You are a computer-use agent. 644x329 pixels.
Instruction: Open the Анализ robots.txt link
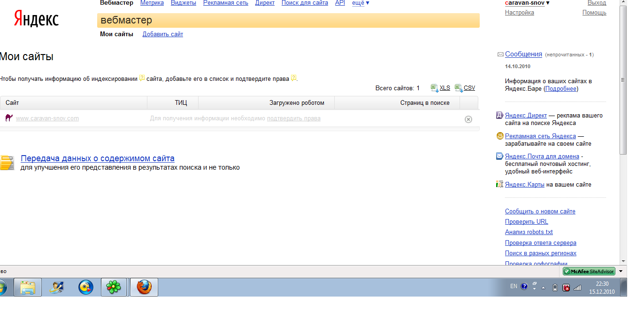click(529, 232)
